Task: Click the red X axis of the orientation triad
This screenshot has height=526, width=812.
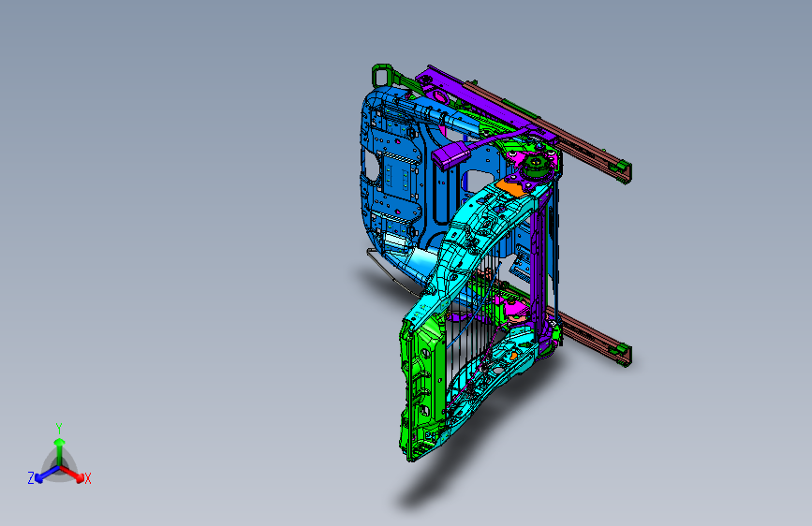Action: (x=72, y=474)
